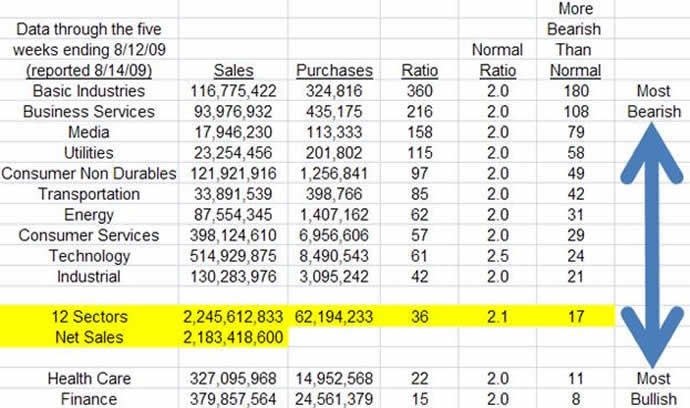Image resolution: width=690 pixels, height=408 pixels.
Task: Click the highlighted Net Sales value 2,183,418,600
Action: point(234,337)
